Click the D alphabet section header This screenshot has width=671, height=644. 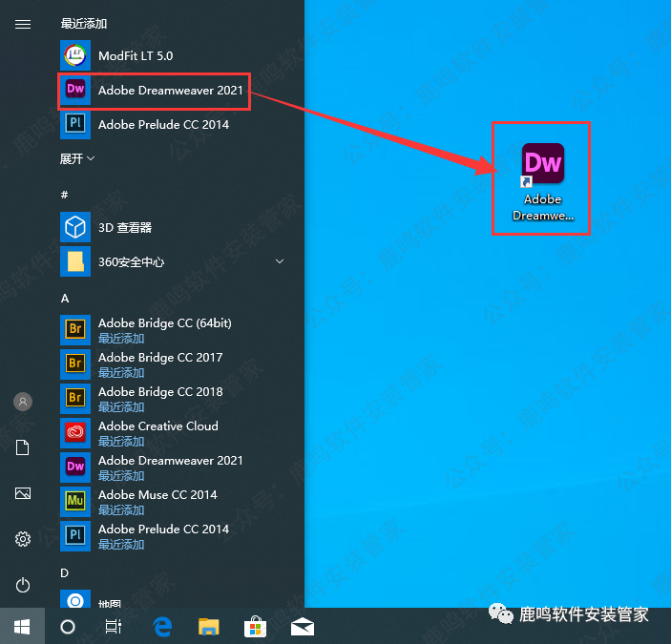click(64, 572)
